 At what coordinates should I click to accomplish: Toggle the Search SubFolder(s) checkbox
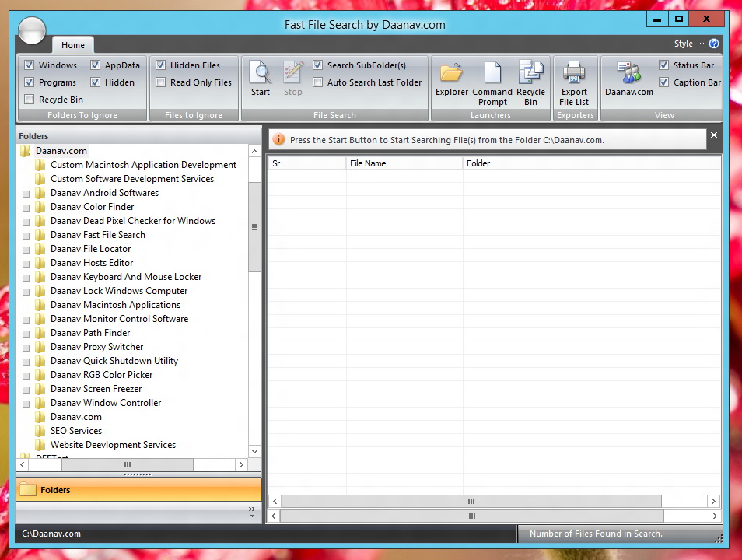tap(318, 65)
